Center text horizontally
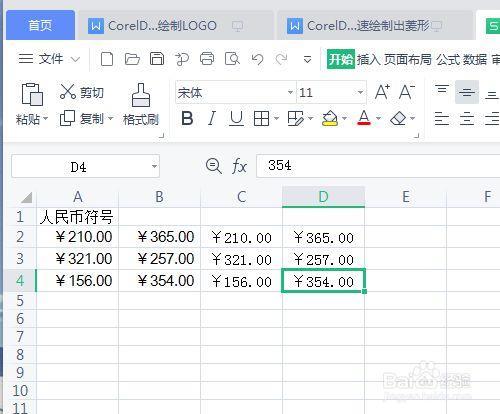The height and width of the screenshot is (414, 500). [467, 119]
